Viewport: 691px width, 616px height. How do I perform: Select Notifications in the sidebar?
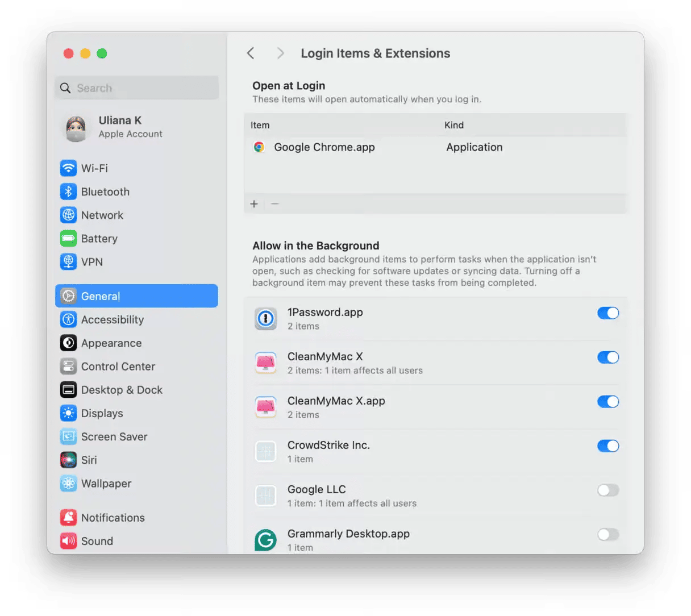[x=136, y=518]
